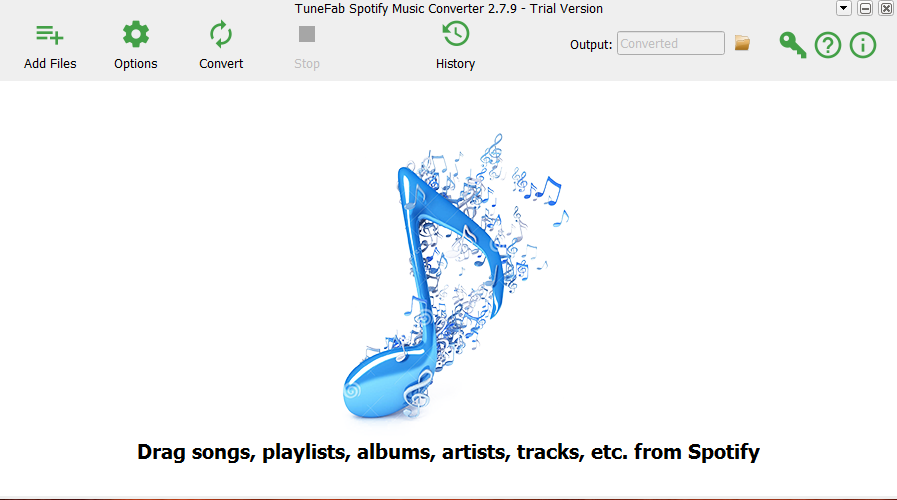Click the "Convert" text label

click(221, 64)
